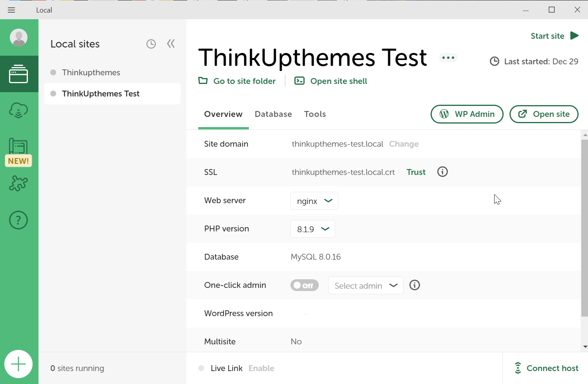
Task: Open the Blueprints icon marked NEW
Action: 18,152
